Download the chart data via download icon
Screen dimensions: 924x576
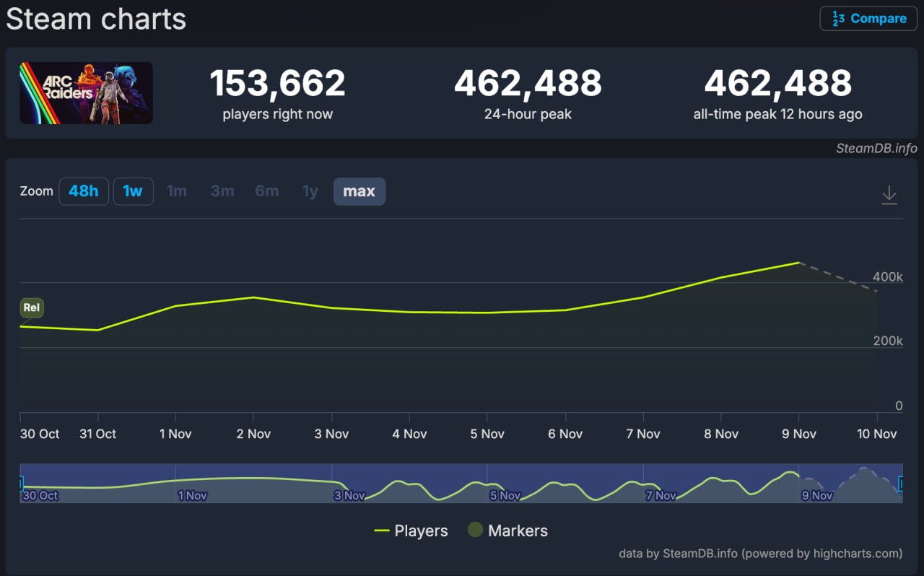click(x=889, y=195)
